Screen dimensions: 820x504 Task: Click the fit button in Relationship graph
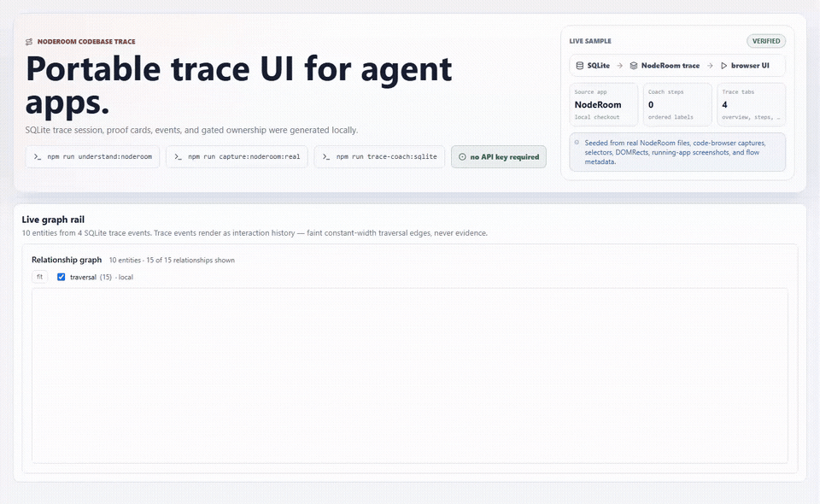click(x=40, y=277)
